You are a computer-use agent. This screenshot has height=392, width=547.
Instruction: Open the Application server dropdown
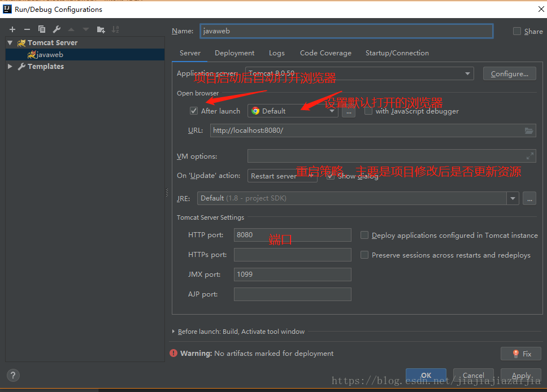click(x=359, y=73)
